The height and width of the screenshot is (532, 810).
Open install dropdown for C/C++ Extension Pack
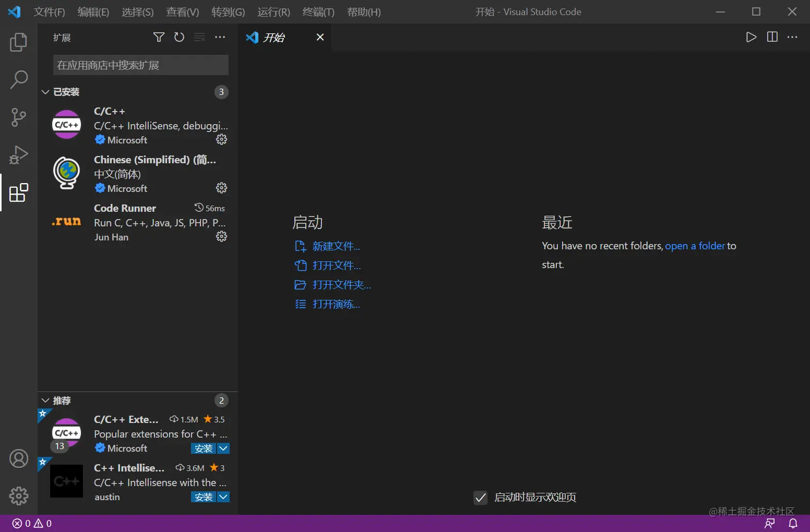coord(224,449)
